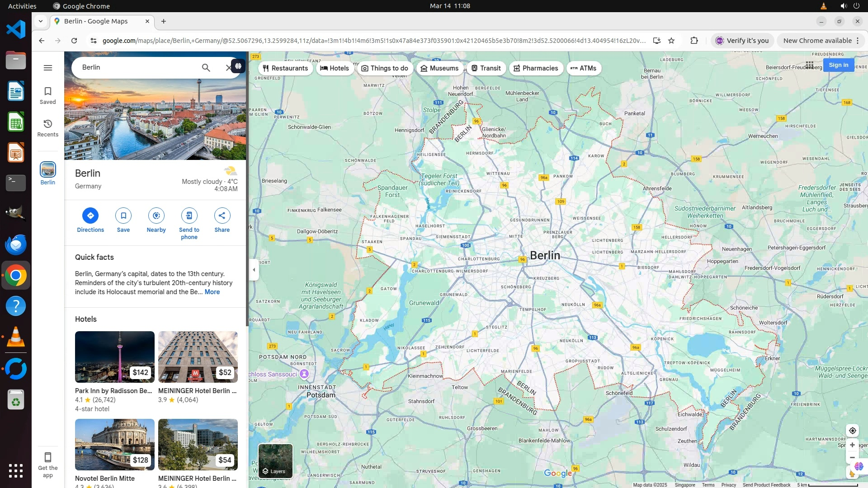The width and height of the screenshot is (868, 488).
Task: Bookmark this page with star icon
Action: click(671, 41)
